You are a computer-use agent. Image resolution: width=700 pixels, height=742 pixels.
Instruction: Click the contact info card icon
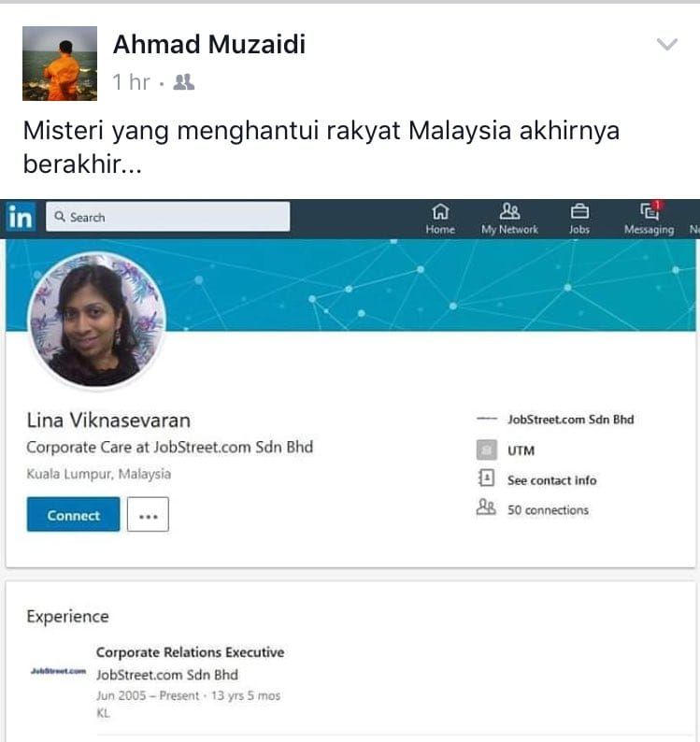[x=486, y=478]
